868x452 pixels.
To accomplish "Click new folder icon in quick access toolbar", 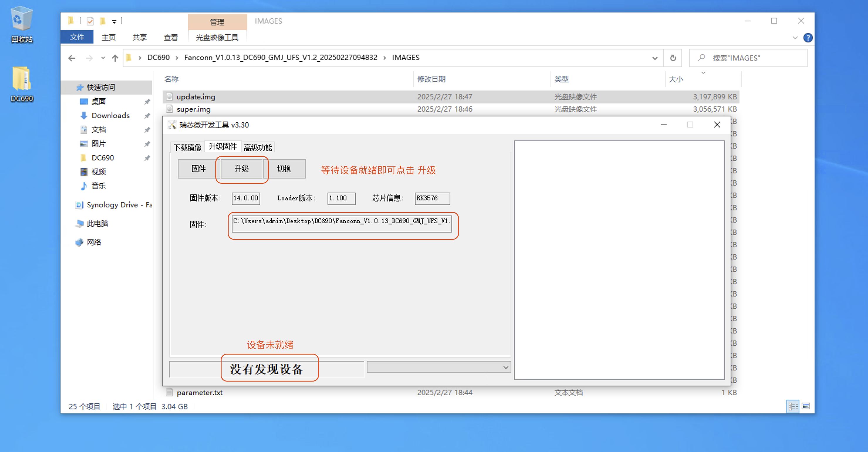I will (103, 21).
